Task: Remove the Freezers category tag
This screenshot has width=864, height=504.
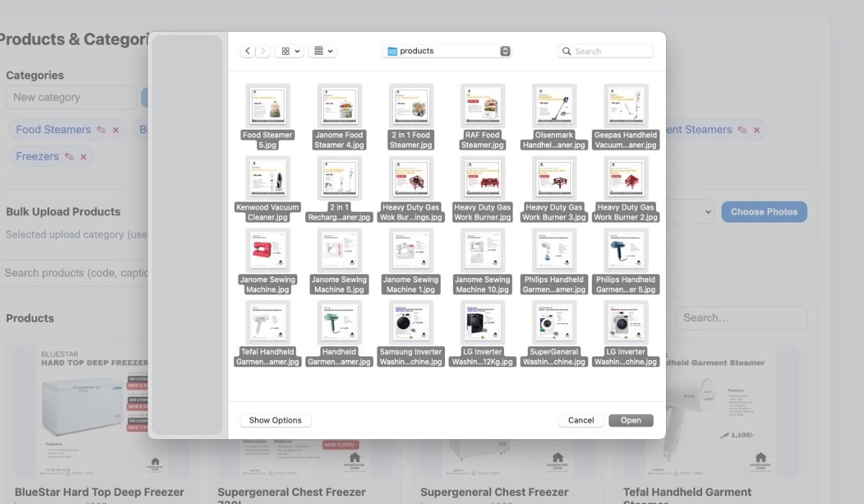Action: coord(84,156)
